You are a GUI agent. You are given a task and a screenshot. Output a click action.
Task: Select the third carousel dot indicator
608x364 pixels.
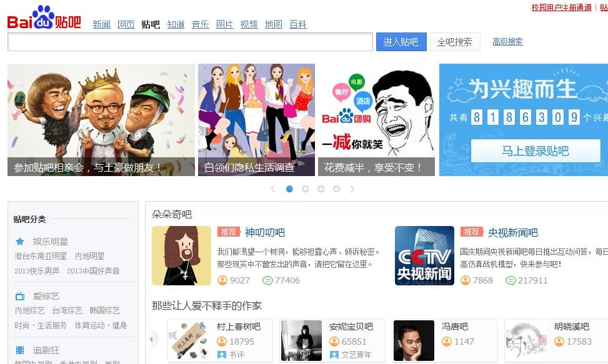(x=321, y=189)
